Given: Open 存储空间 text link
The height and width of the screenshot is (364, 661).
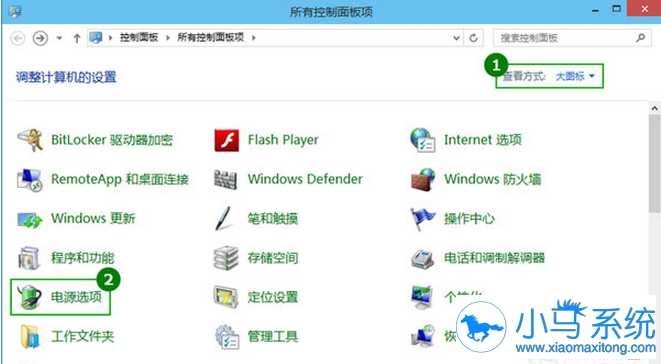Looking at the screenshot, I should pos(273,258).
